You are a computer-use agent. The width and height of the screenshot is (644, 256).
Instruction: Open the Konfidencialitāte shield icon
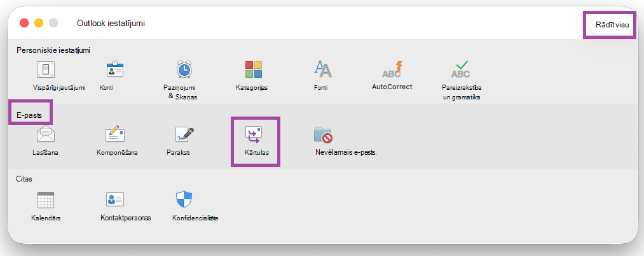[x=184, y=199]
